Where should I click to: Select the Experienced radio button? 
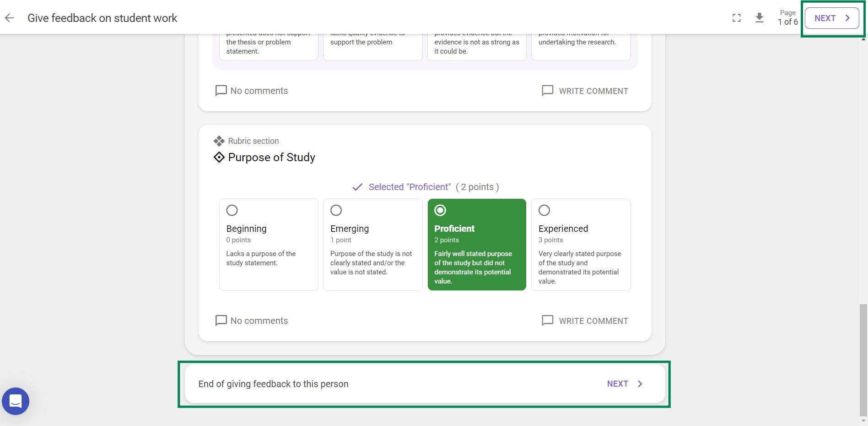click(x=544, y=210)
